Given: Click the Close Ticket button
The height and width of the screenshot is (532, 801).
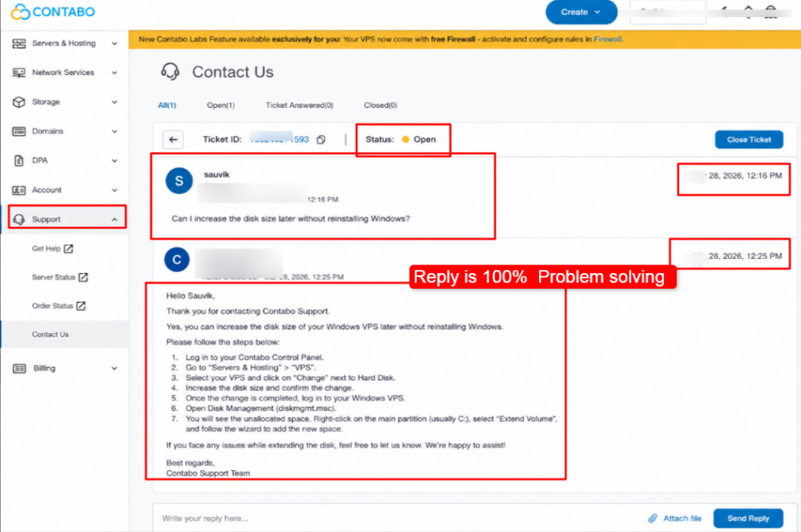Looking at the screenshot, I should click(x=749, y=139).
